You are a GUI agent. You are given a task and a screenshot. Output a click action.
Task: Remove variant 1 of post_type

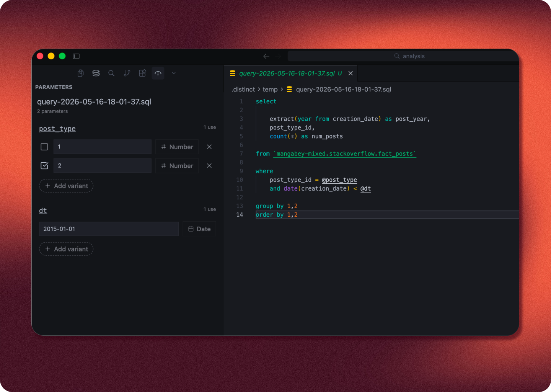point(209,147)
